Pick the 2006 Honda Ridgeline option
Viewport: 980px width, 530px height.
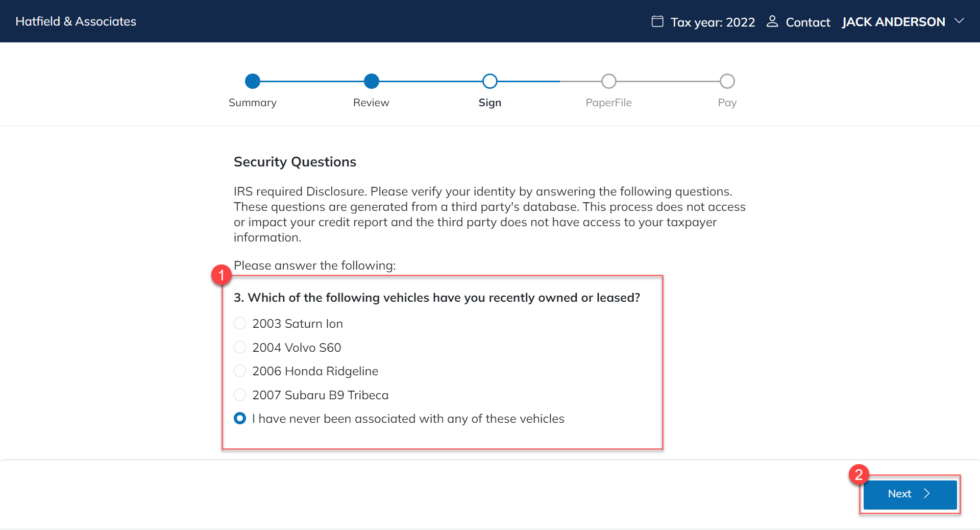[240, 371]
